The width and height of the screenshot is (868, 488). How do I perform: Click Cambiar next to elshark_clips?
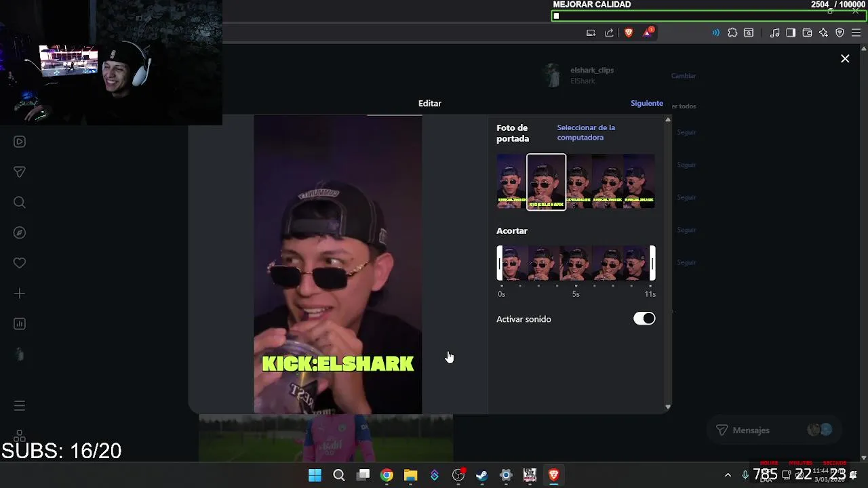coord(684,76)
